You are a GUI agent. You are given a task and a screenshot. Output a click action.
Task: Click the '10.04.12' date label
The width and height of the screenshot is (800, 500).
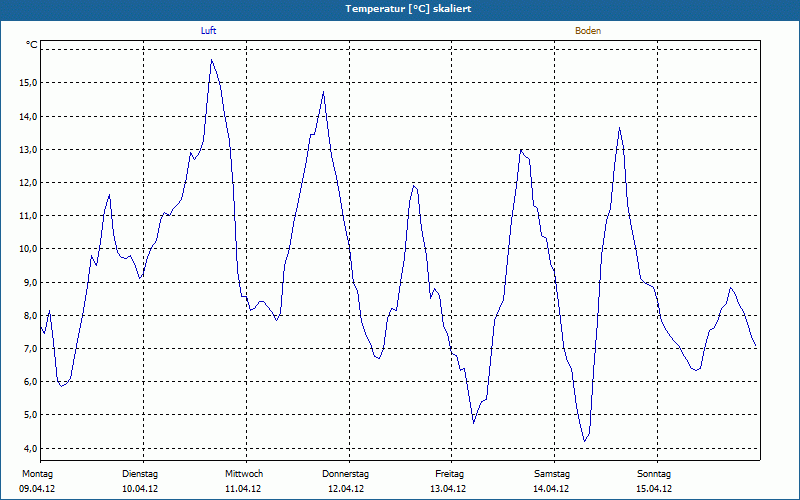click(x=140, y=489)
